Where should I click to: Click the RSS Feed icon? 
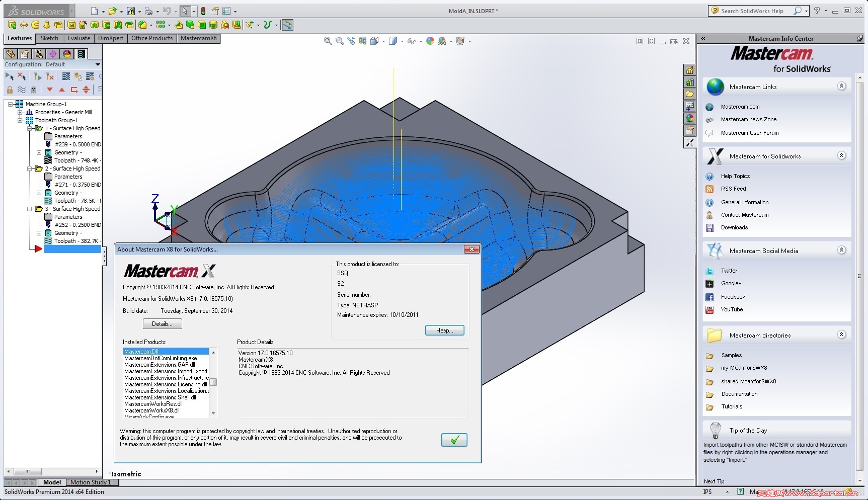709,189
